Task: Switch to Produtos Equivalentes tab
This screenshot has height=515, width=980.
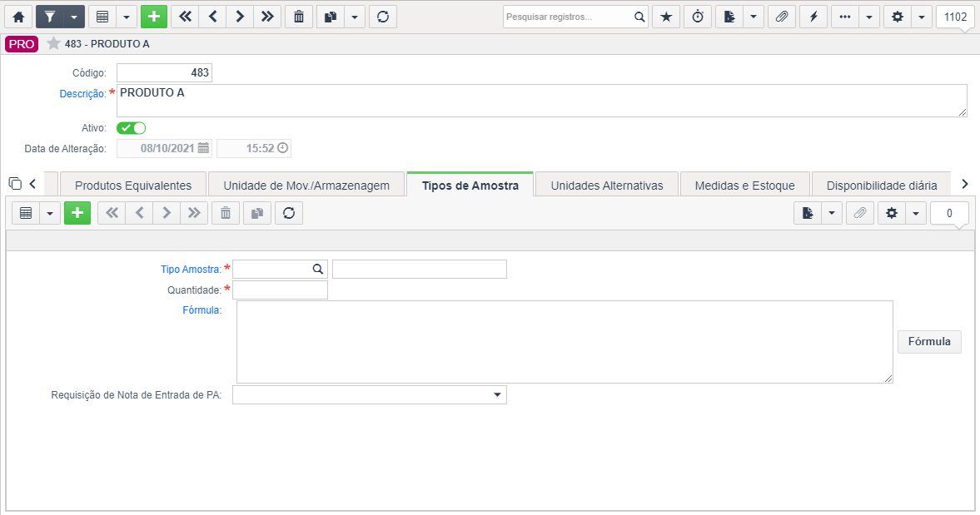Action: point(133,186)
